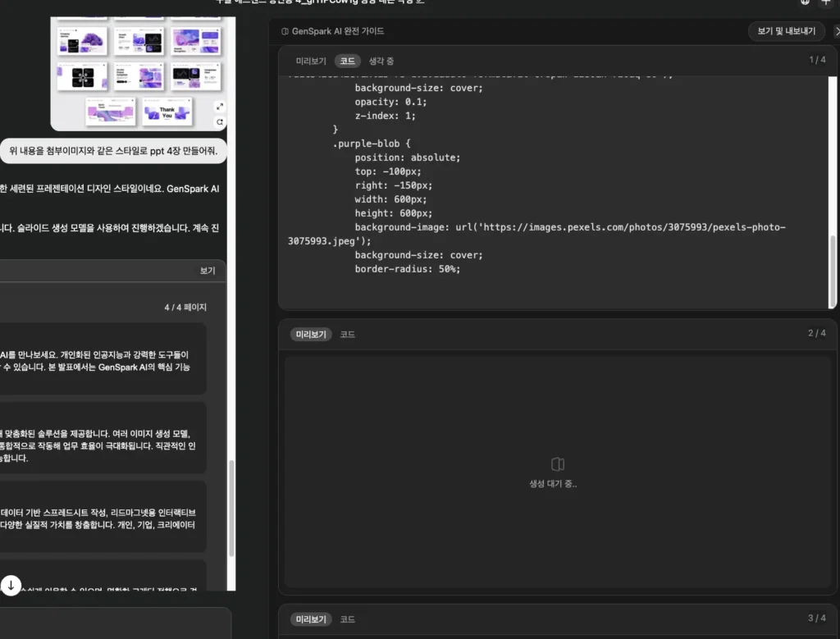Click the background-image pexels URL line
This screenshot has width=840, height=639.
tap(570, 227)
